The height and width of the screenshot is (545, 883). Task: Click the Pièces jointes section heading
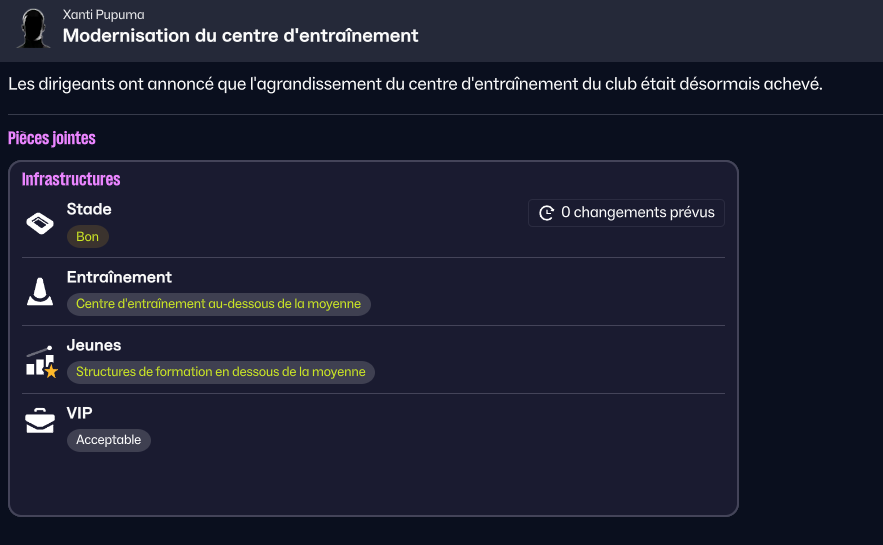[x=52, y=138]
